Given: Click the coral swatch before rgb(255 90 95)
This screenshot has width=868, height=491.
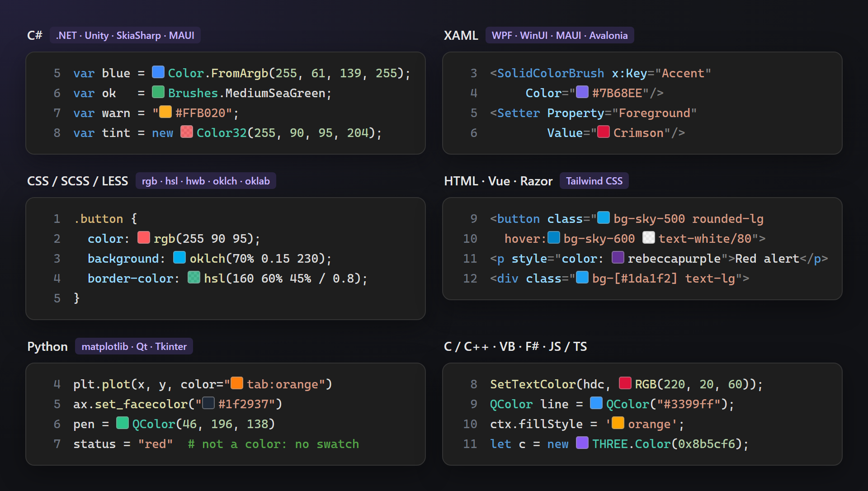Looking at the screenshot, I should coord(144,238).
